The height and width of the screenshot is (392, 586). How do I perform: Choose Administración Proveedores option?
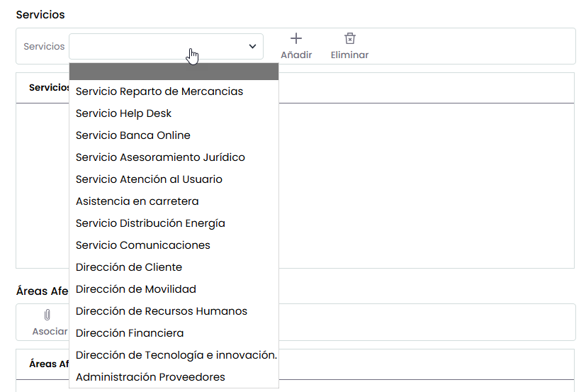(150, 377)
